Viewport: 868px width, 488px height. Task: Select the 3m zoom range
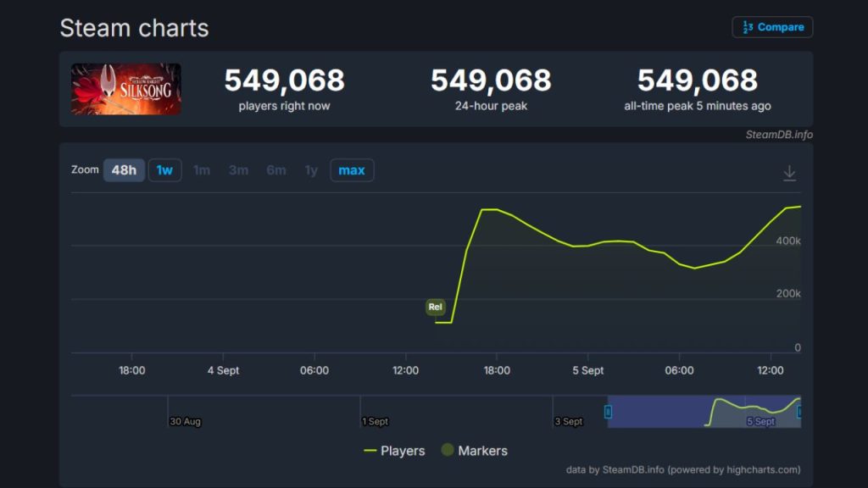(238, 169)
